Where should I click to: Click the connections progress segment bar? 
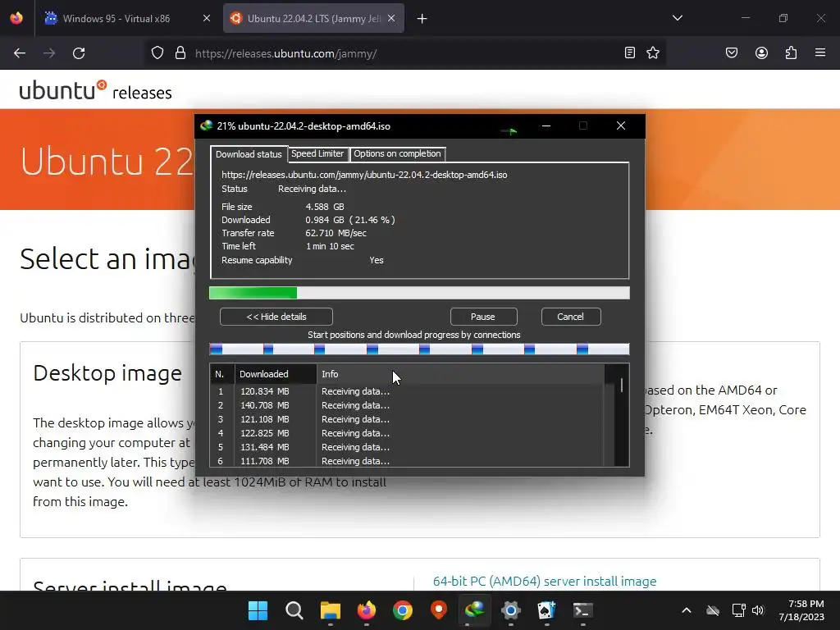click(419, 349)
